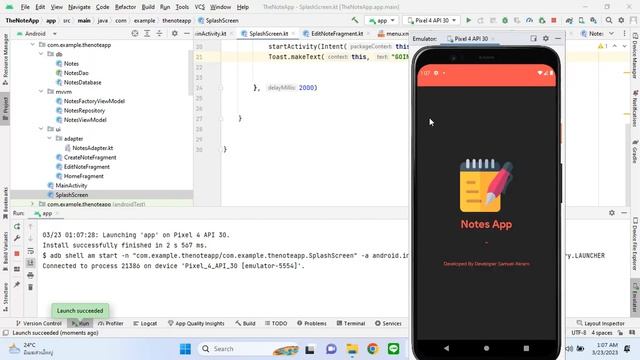Open the Terminal tool window

pos(351,323)
